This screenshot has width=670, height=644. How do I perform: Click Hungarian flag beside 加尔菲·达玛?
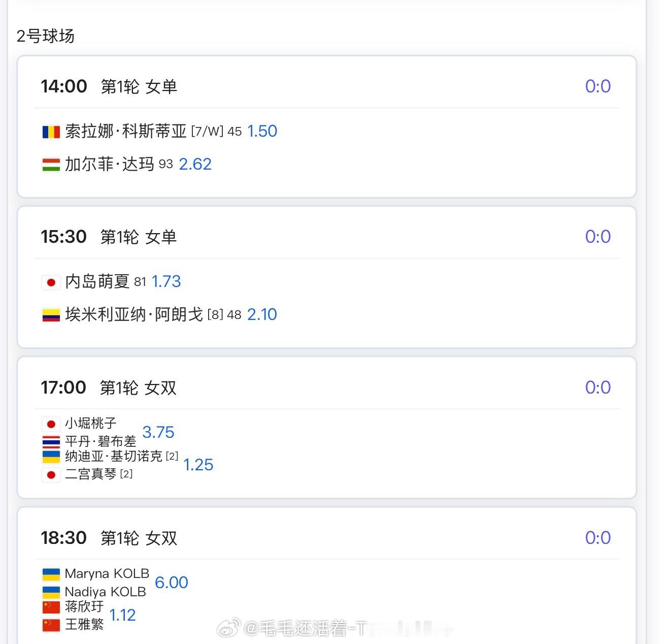[51, 165]
